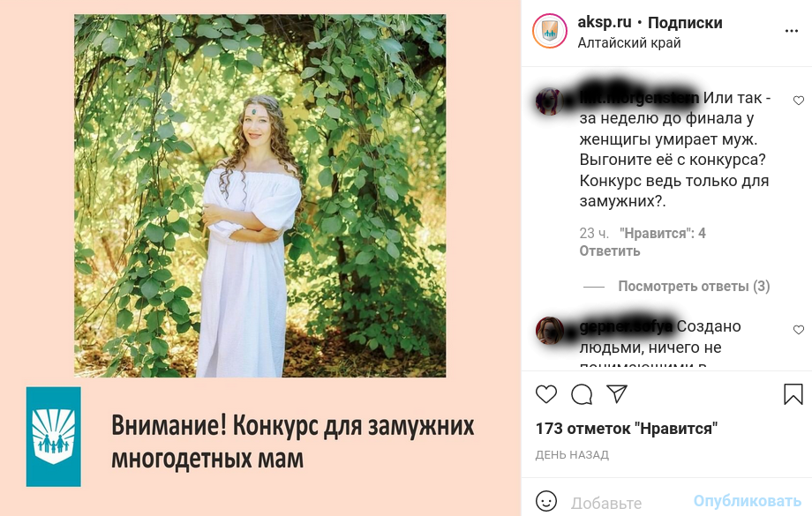Open 173 отметок "Нравится" likes list

point(627,429)
